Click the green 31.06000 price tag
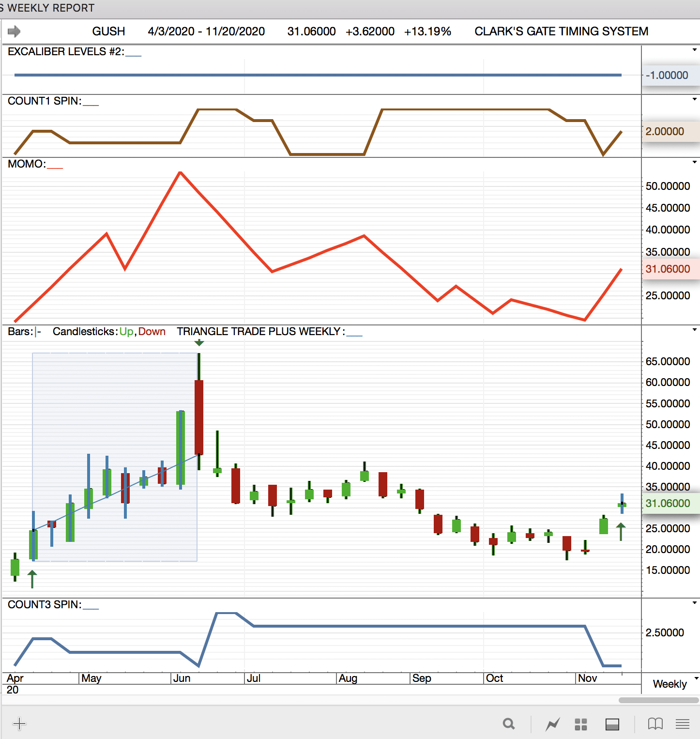This screenshot has height=739, width=700. (670, 503)
